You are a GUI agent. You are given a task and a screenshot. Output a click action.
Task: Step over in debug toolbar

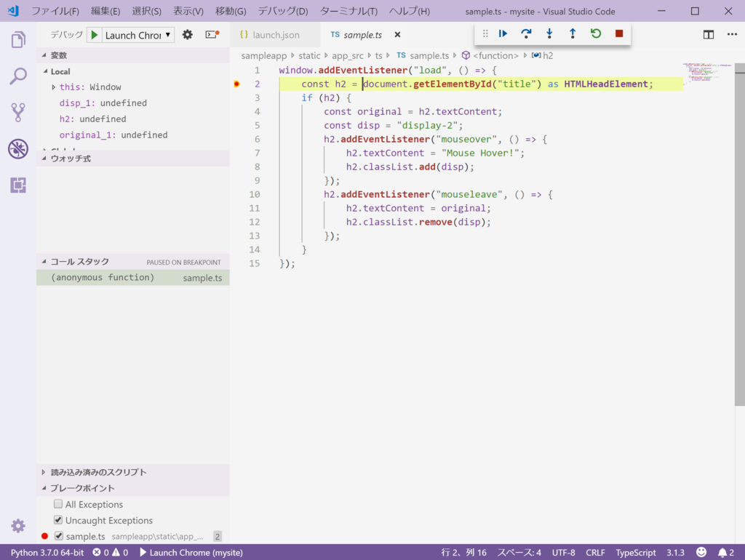click(x=526, y=33)
